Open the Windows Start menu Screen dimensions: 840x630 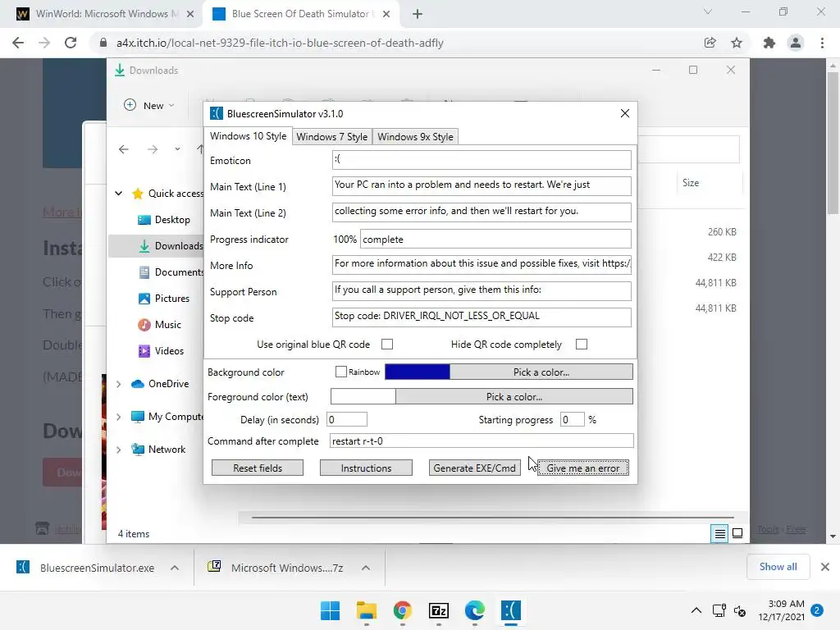[x=330, y=610]
